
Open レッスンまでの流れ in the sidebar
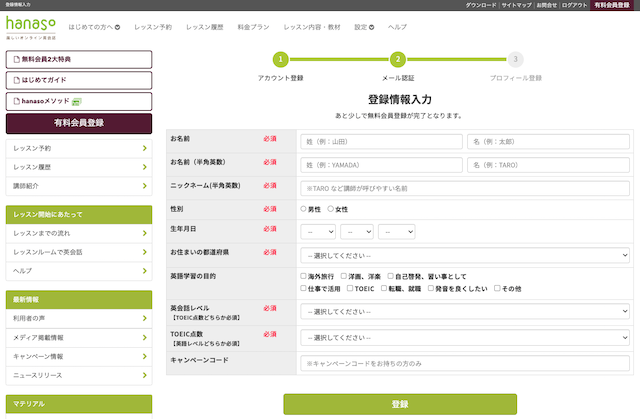(x=79, y=233)
